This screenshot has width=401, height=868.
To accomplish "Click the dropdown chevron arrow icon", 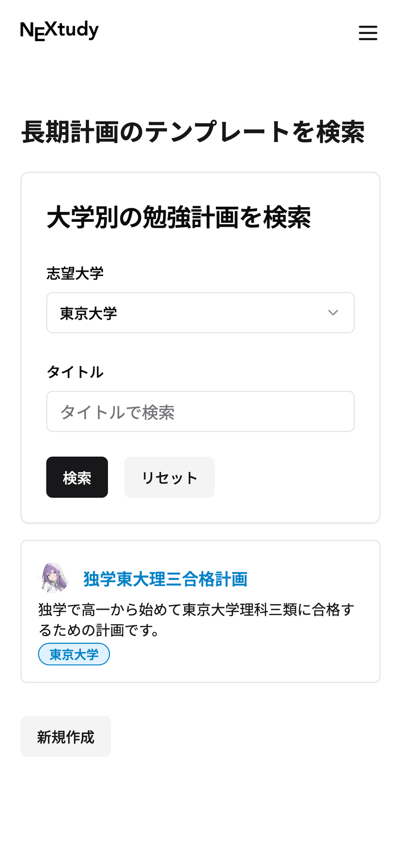I will 333,313.
